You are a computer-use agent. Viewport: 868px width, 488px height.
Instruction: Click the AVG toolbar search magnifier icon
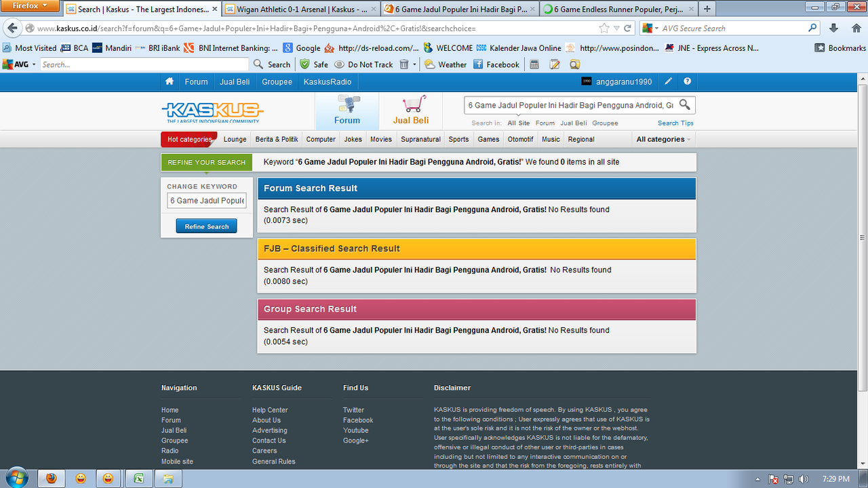pyautogui.click(x=258, y=64)
